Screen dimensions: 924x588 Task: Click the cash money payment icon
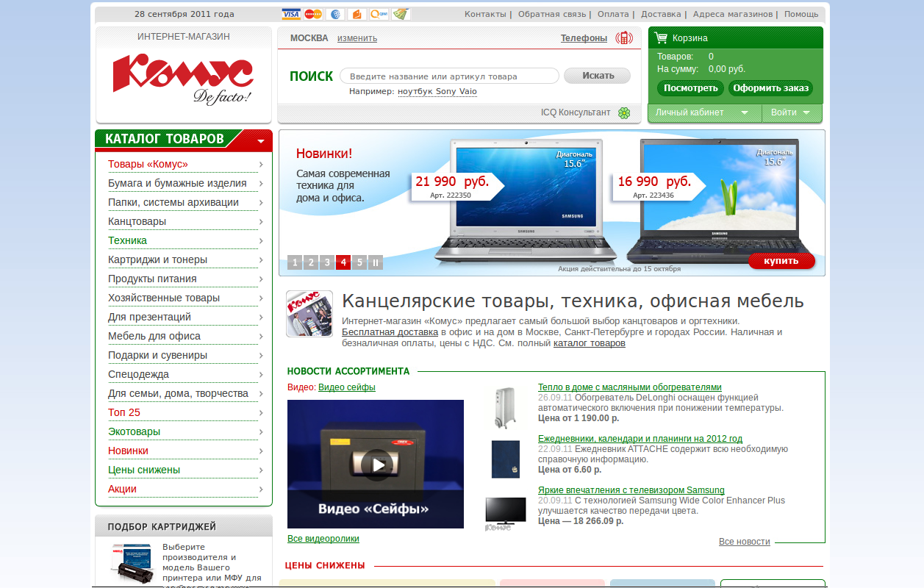coord(401,14)
